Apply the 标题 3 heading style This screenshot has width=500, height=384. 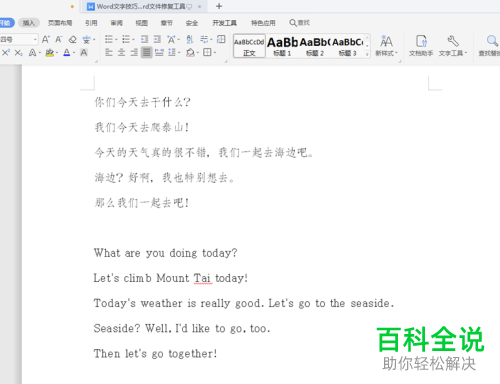(348, 46)
